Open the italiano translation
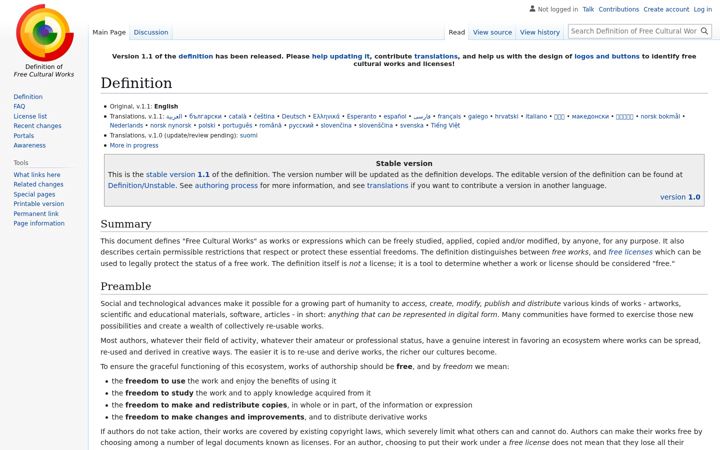Screen dimensions: 720x450 (x=536, y=116)
